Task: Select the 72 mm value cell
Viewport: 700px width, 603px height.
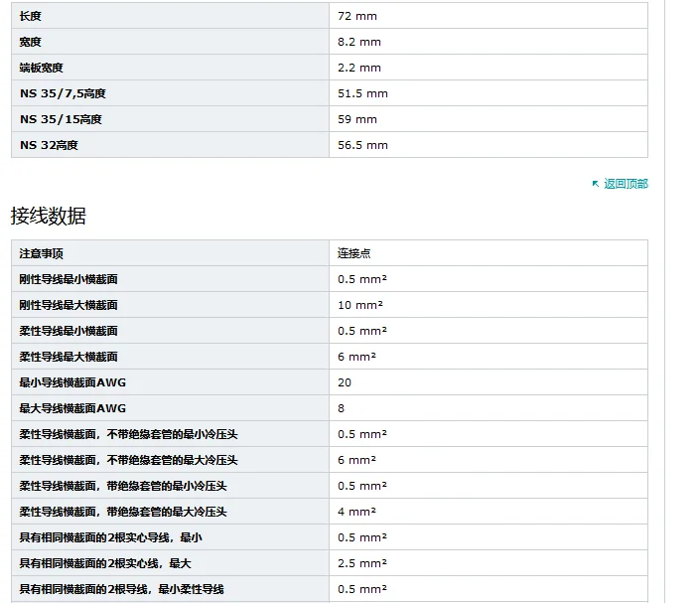Action: (489, 16)
